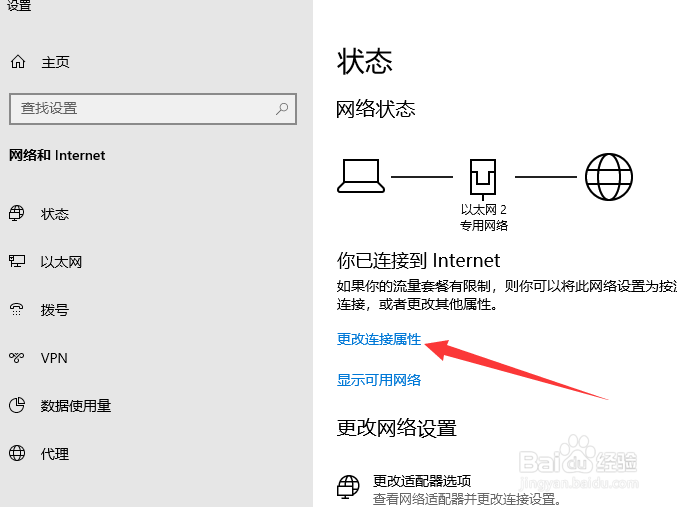677x507 pixels.
Task: Open the VPN sidebar page
Action: point(54,358)
